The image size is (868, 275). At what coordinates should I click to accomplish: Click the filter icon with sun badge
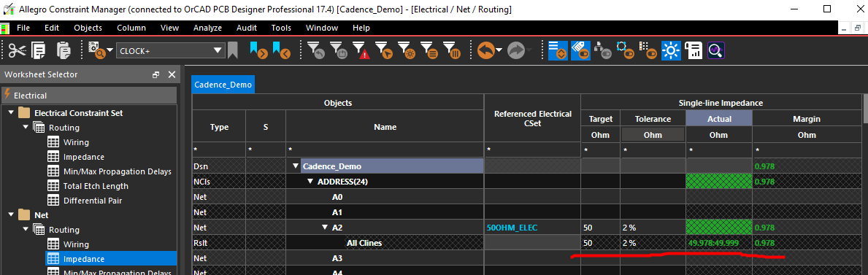click(x=407, y=50)
